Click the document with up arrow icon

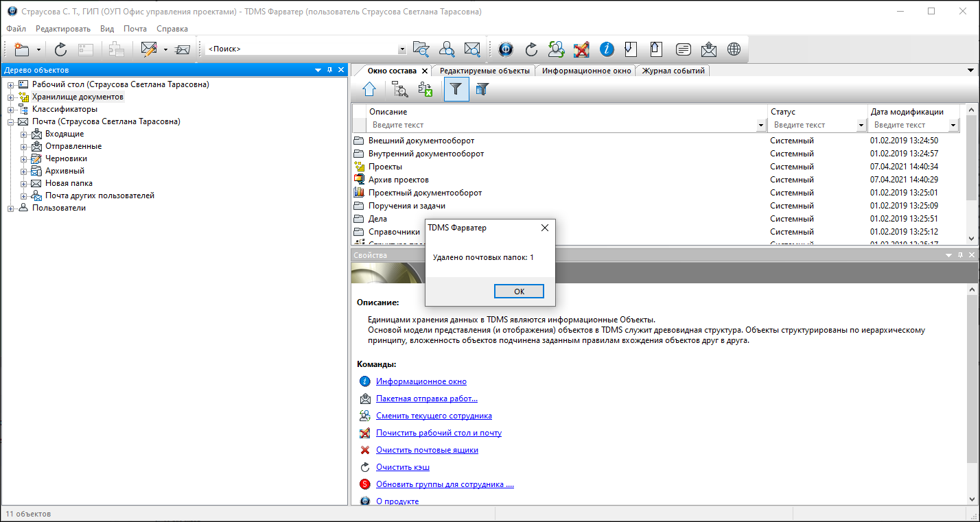pyautogui.click(x=657, y=49)
